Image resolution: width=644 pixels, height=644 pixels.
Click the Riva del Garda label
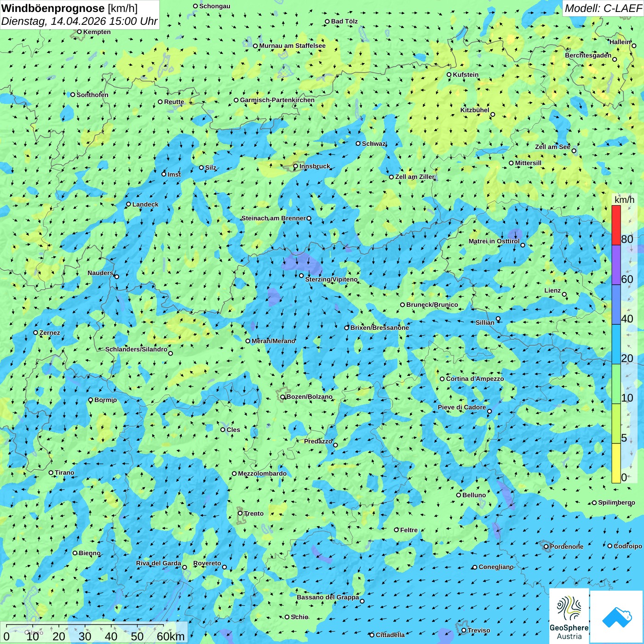click(158, 563)
